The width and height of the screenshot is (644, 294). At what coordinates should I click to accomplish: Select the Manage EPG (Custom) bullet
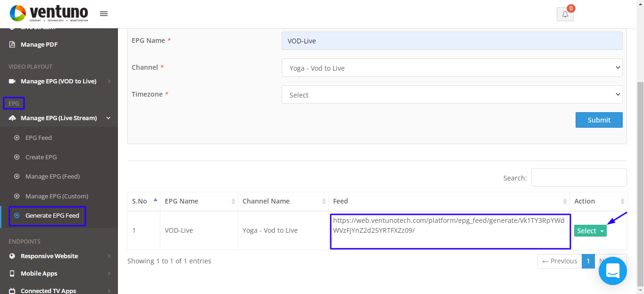pyautogui.click(x=17, y=196)
